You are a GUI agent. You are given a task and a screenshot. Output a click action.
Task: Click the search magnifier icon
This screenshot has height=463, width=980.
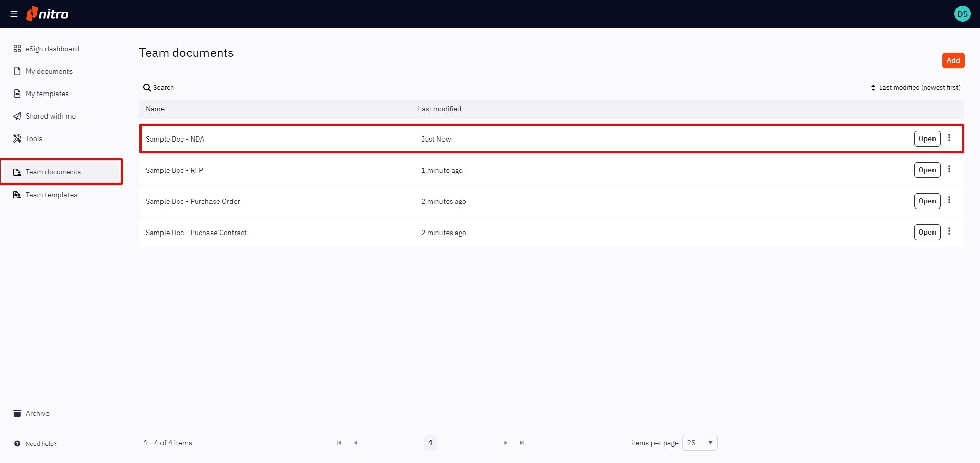(x=147, y=88)
